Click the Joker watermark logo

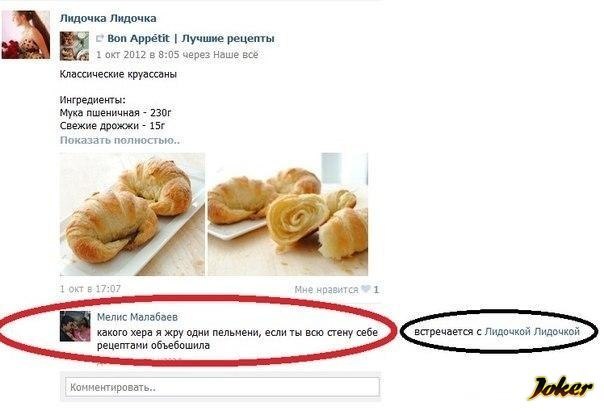(560, 388)
